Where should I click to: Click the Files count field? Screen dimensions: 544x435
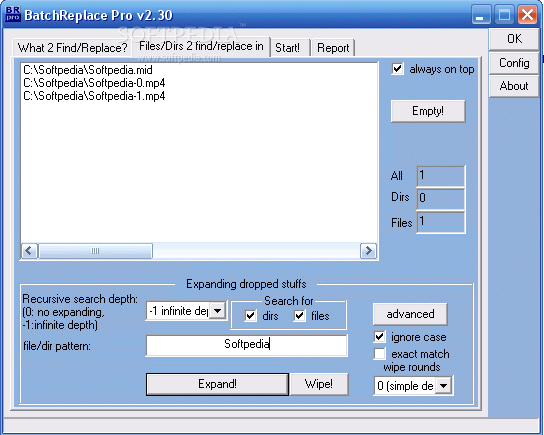441,222
